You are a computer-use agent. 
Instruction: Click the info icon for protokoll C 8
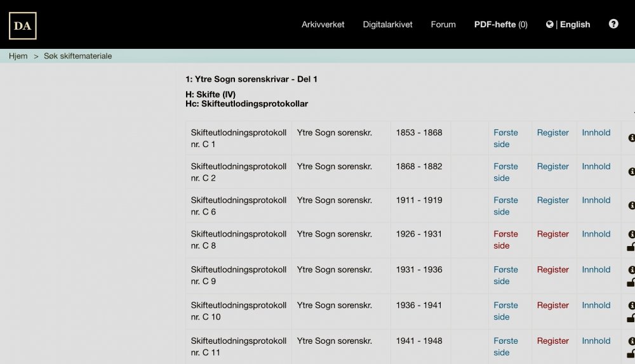631,234
